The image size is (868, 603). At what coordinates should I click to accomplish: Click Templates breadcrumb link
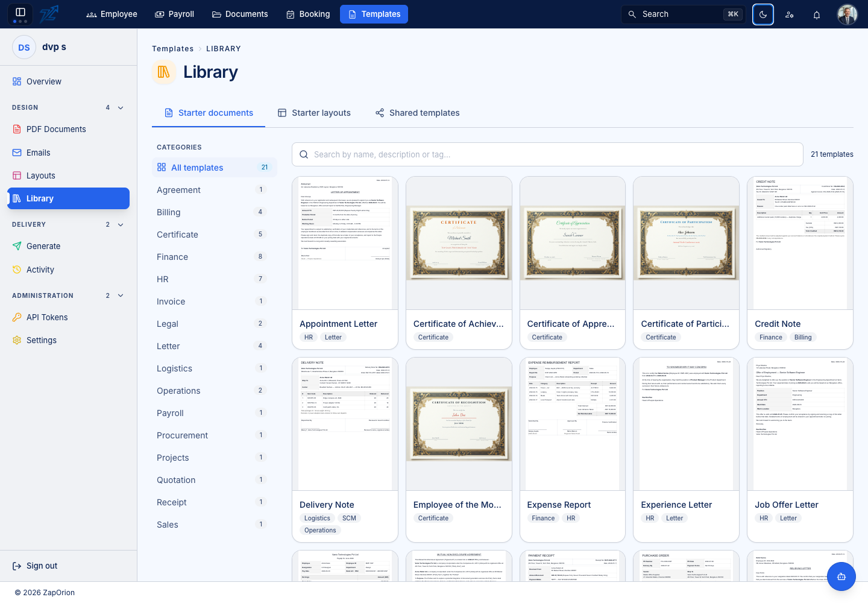click(172, 49)
